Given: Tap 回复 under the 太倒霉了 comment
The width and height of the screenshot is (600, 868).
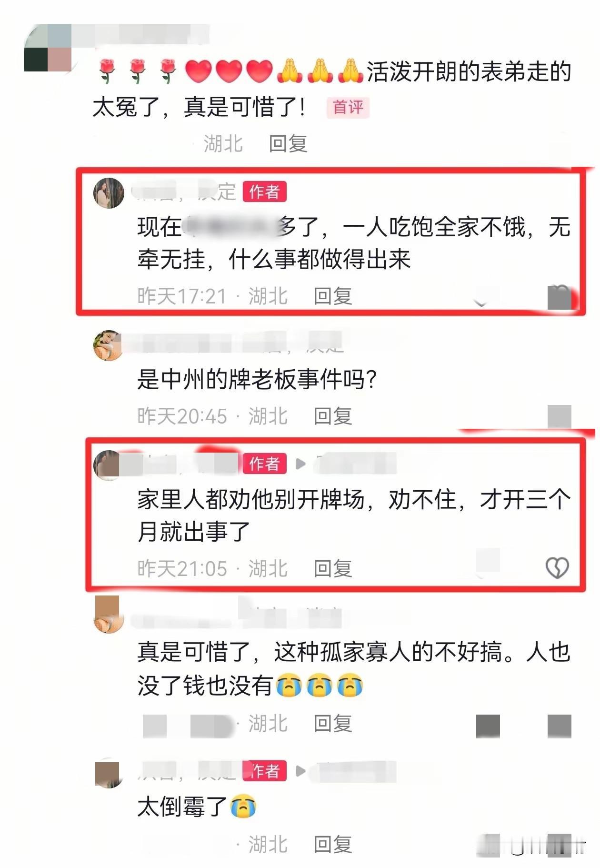Looking at the screenshot, I should (x=333, y=844).
